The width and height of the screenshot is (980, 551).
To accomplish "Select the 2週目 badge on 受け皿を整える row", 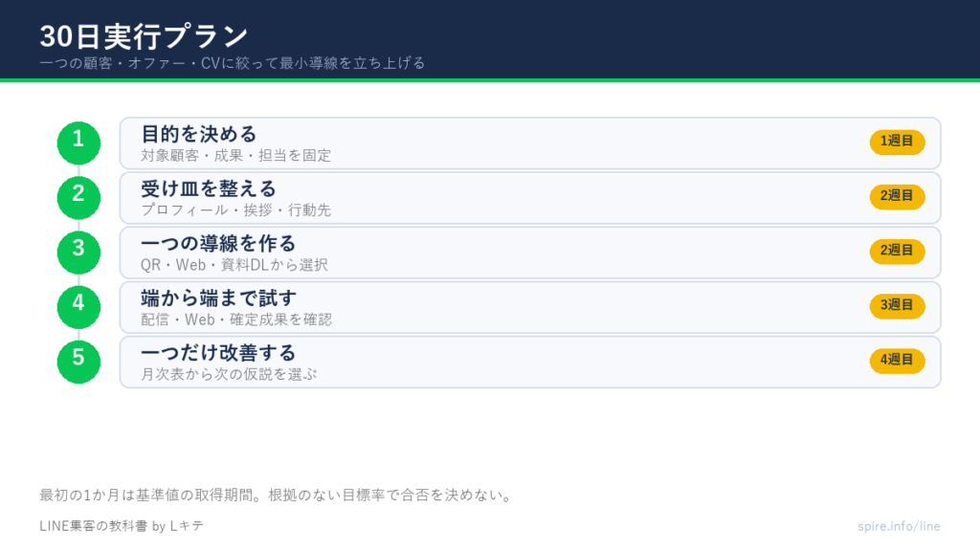I will pos(897,196).
